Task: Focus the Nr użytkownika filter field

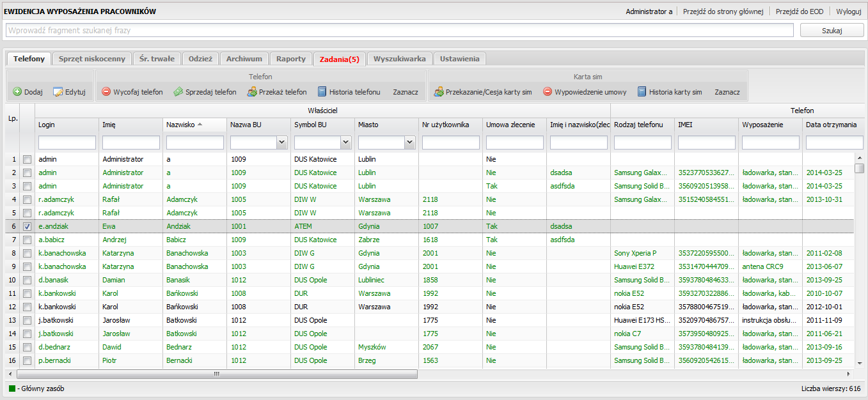Action: tap(451, 142)
